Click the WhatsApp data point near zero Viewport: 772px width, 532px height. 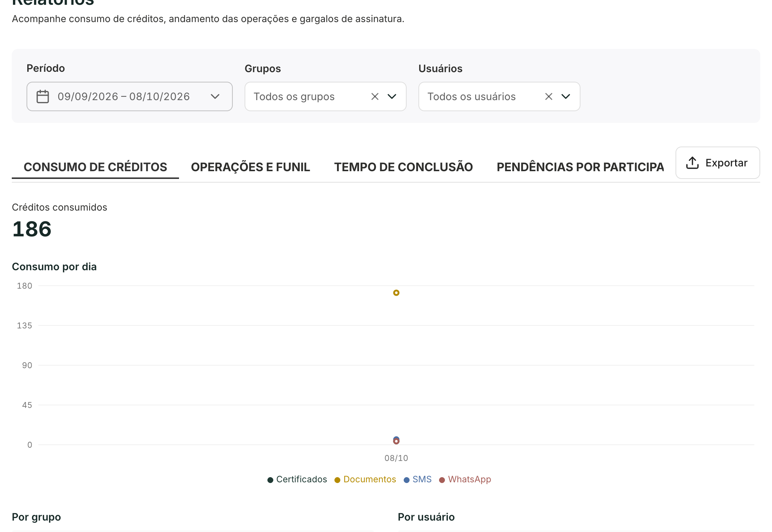(x=396, y=441)
